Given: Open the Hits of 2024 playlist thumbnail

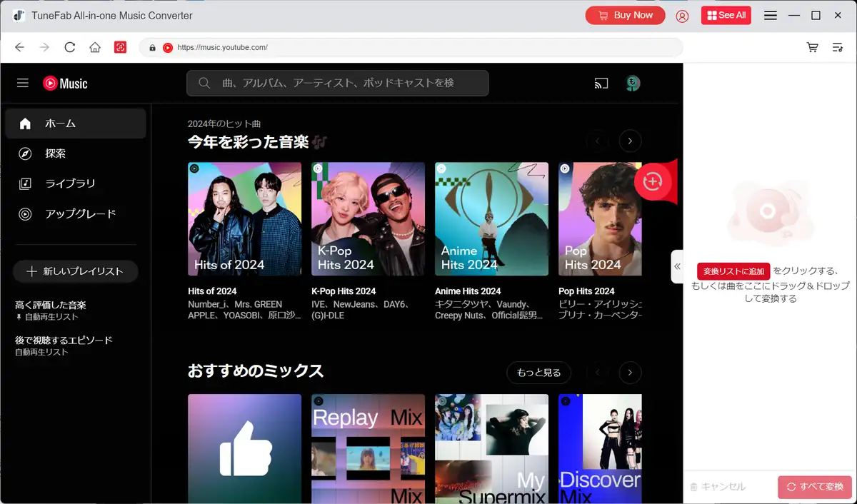Looking at the screenshot, I should click(244, 218).
